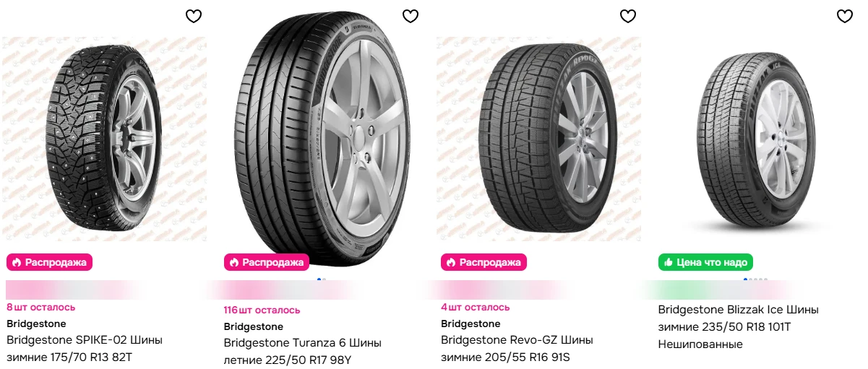The image size is (868, 369).
Task: Save Blizzak Ice tire to wishlist
Action: [844, 16]
